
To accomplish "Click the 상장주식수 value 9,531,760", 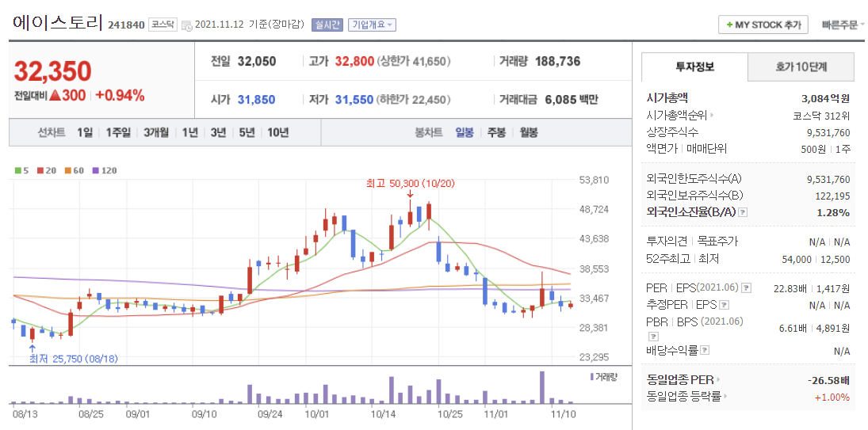I will point(828,132).
